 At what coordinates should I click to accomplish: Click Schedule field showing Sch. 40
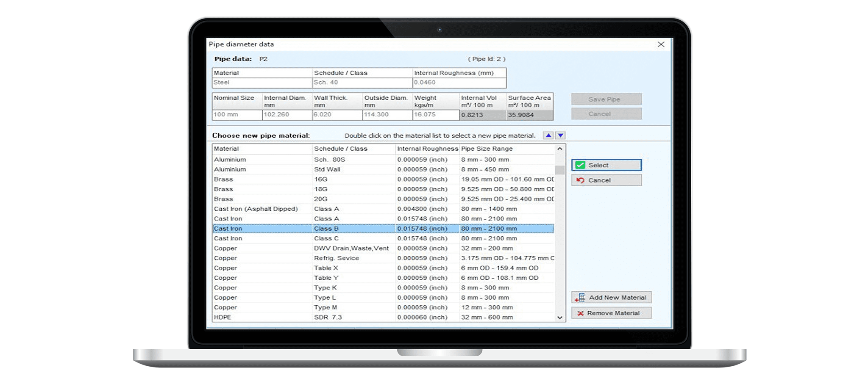pyautogui.click(x=362, y=83)
